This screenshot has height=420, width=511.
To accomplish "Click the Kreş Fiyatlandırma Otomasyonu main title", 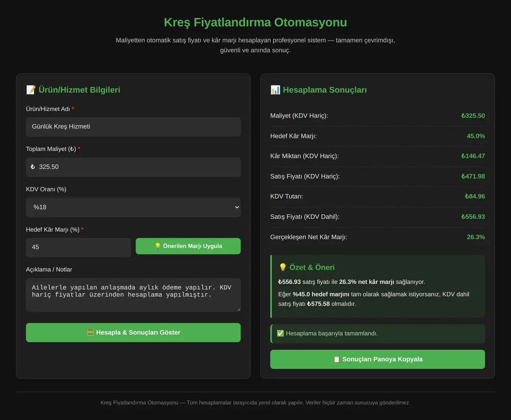I will click(255, 22).
